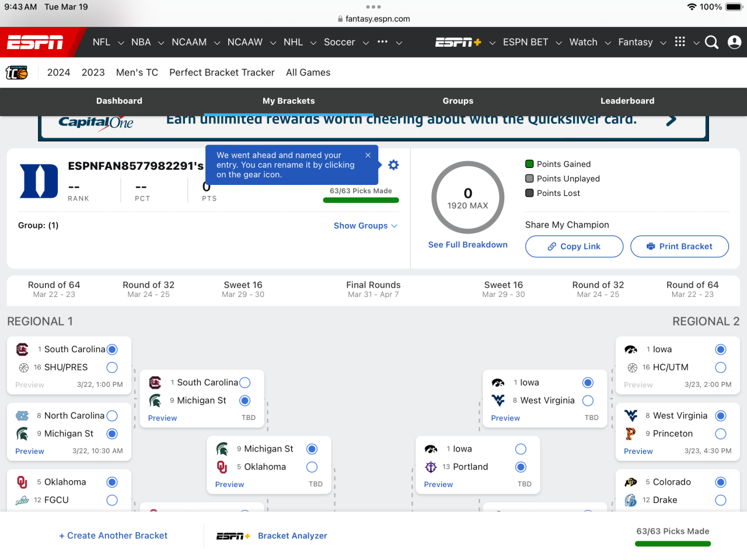Open the ESPN apps grid icon
Viewport: 747px width, 560px height.
[680, 42]
